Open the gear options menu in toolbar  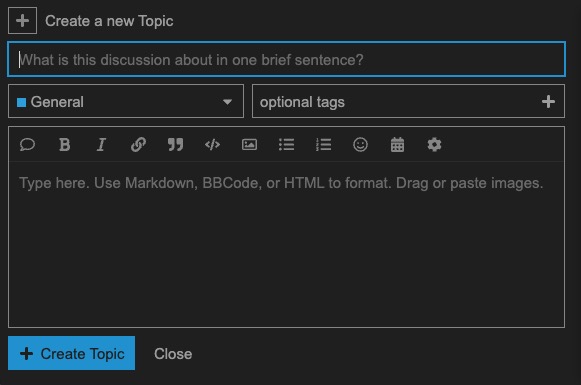click(434, 145)
